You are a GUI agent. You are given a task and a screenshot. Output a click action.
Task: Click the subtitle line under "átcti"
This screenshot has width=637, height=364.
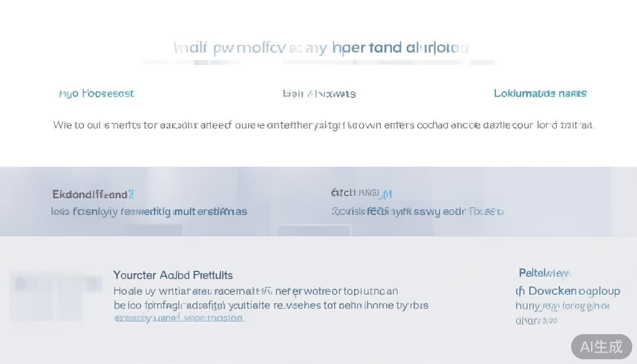(x=417, y=211)
